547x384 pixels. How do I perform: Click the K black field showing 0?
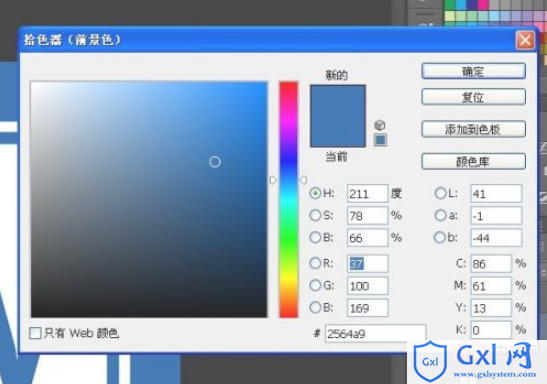tap(491, 330)
